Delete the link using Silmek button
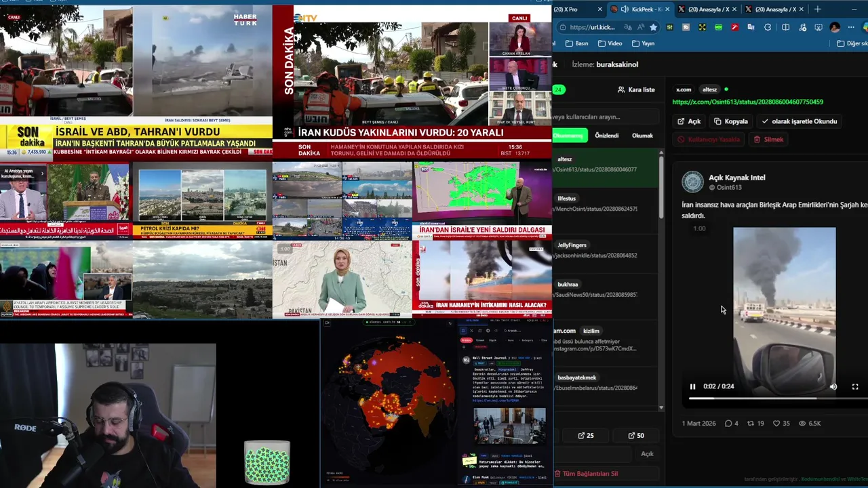The height and width of the screenshot is (488, 868). coord(768,140)
